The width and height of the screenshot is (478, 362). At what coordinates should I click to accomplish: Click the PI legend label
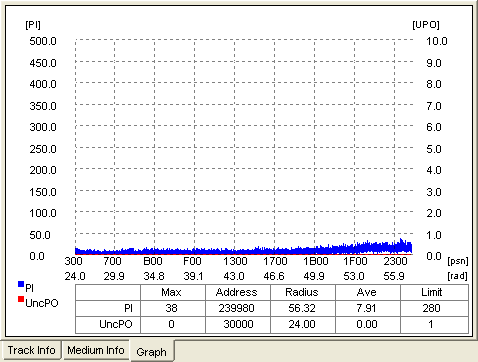point(29,288)
